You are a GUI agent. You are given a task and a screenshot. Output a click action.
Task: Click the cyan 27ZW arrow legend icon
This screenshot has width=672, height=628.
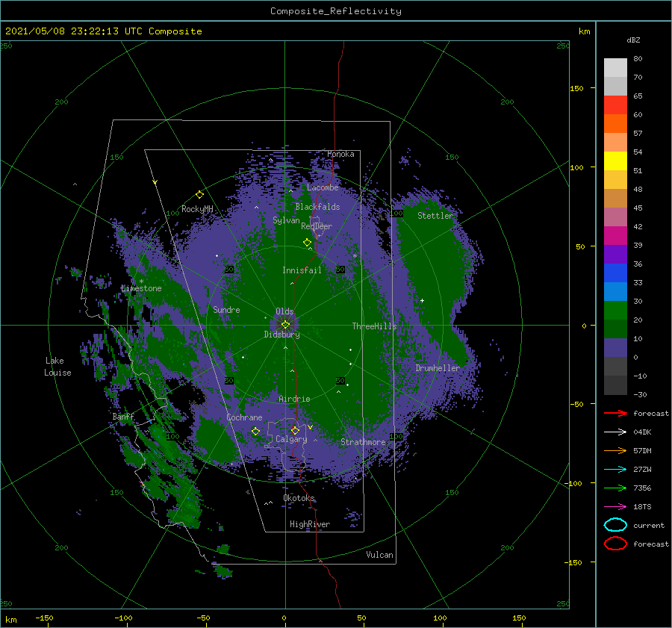pyautogui.click(x=615, y=470)
